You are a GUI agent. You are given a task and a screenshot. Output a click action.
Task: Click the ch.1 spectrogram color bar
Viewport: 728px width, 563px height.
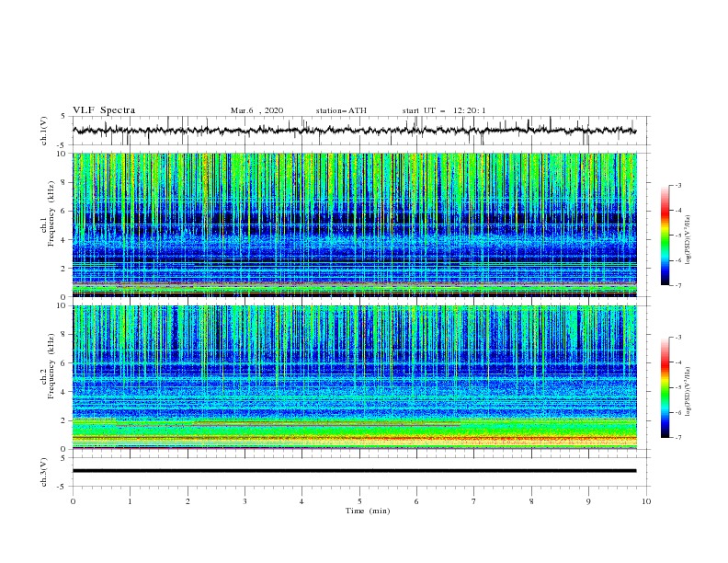pyautogui.click(x=665, y=235)
